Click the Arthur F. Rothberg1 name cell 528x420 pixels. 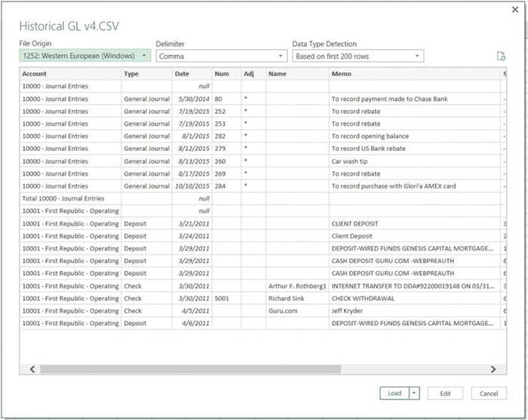point(296,286)
